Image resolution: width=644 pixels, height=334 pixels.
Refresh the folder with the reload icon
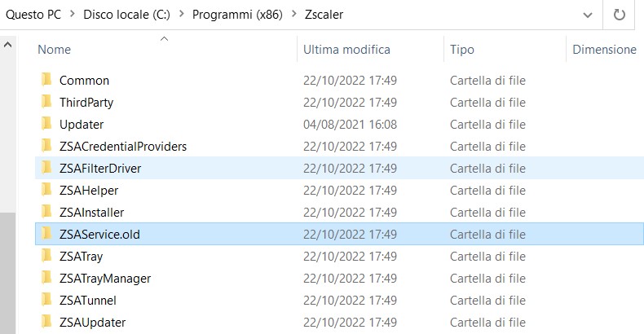coord(619,15)
